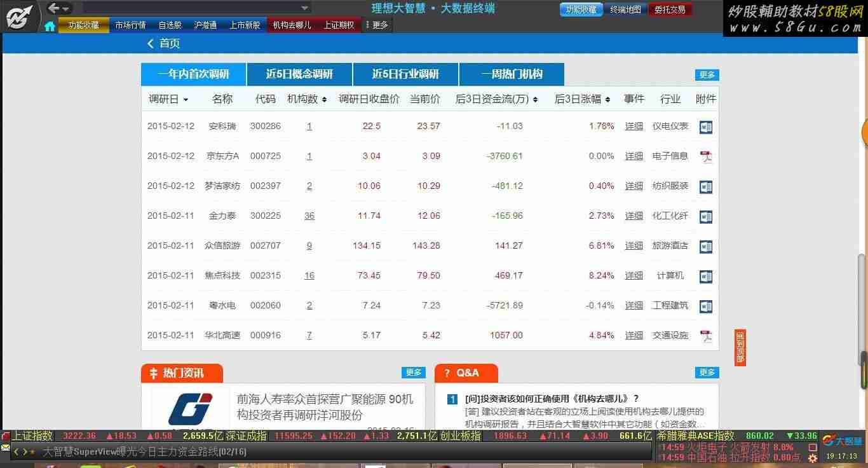This screenshot has height=468, width=868.
Task: Open the 详细 link for 安科瑞
Action: pyautogui.click(x=634, y=127)
